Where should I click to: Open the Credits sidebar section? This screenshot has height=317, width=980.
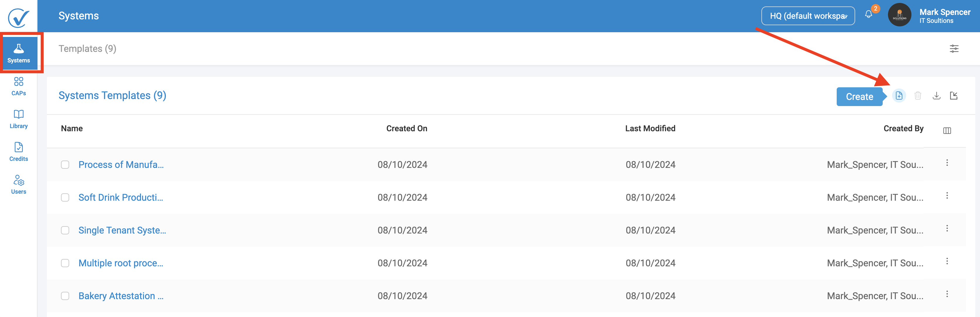19,152
